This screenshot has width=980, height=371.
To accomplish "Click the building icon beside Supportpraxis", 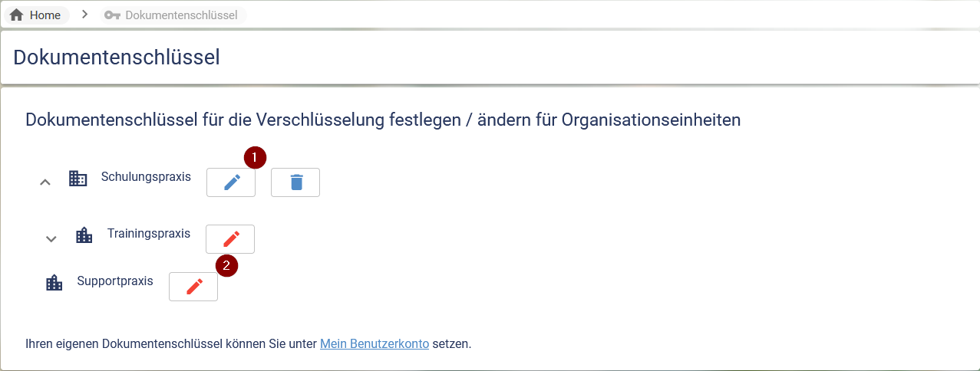I will [x=54, y=283].
